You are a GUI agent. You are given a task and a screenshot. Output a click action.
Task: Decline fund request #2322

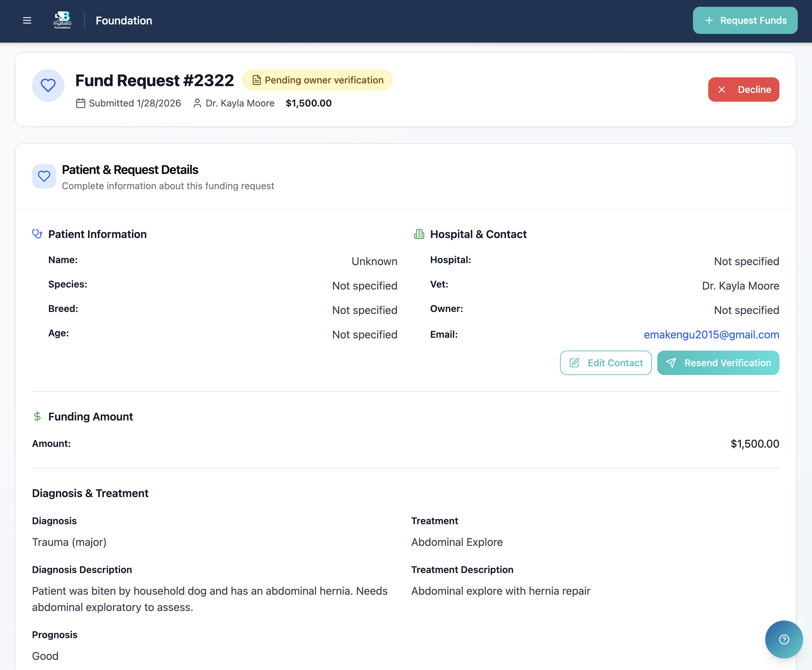click(x=743, y=90)
